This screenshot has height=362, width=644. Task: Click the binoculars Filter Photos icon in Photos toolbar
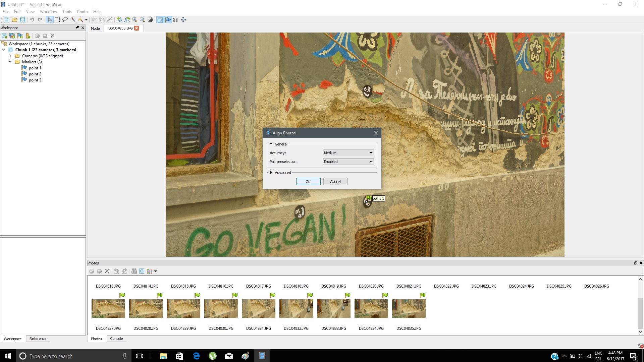tap(134, 271)
